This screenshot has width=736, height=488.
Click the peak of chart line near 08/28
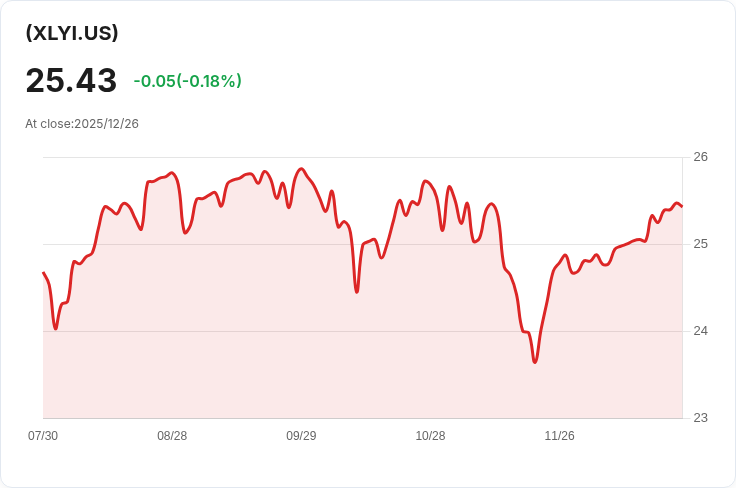(x=172, y=173)
